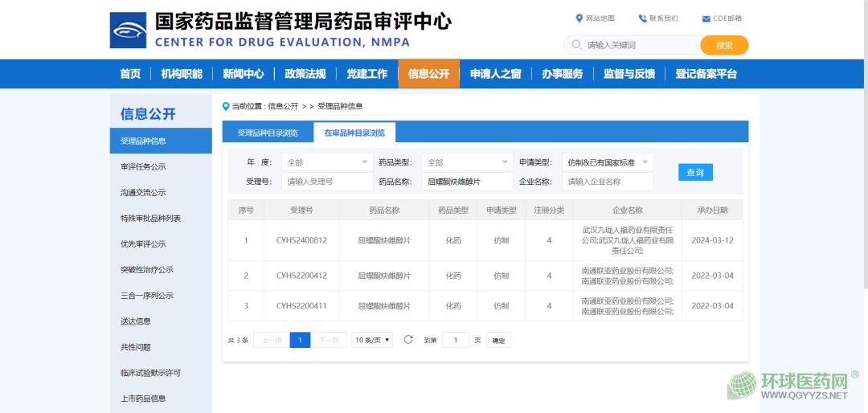
Task: Expand the 年度 year dropdown
Action: click(x=327, y=162)
